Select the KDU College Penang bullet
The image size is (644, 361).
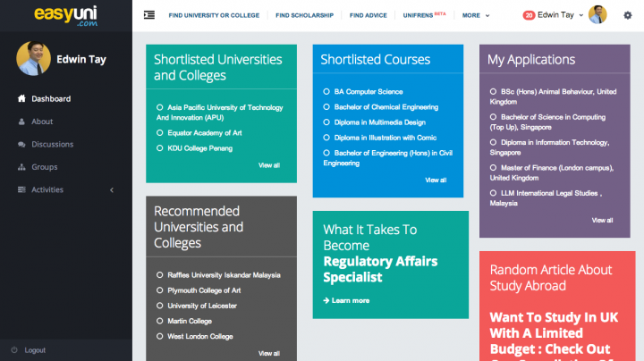[160, 148]
